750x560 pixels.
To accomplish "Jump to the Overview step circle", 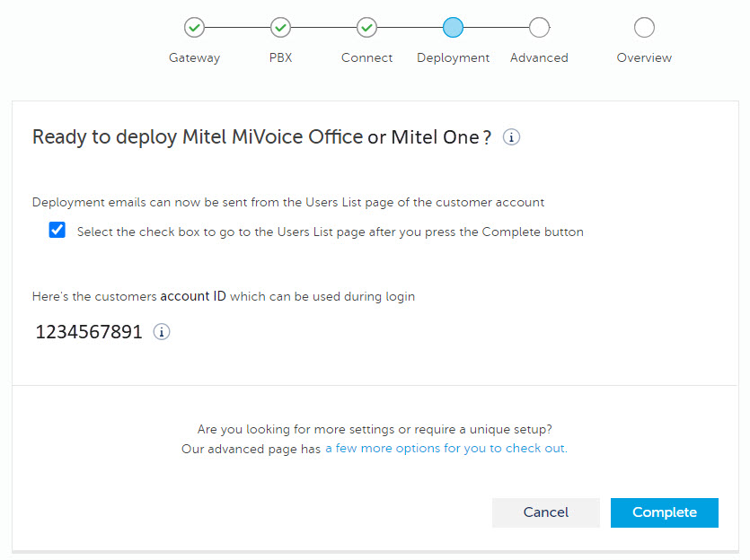I will pos(644,28).
